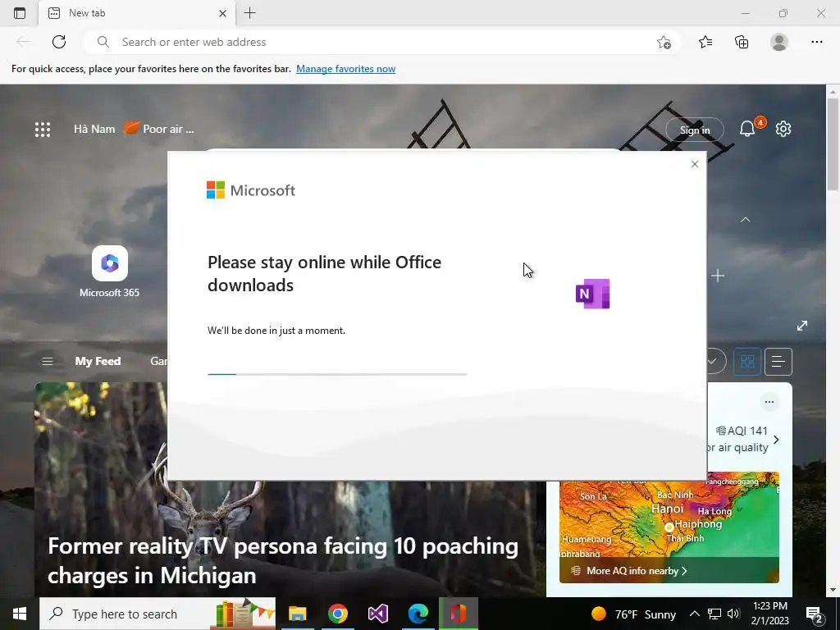This screenshot has width=840, height=630.
Task: Refresh the current page
Action: (x=59, y=42)
